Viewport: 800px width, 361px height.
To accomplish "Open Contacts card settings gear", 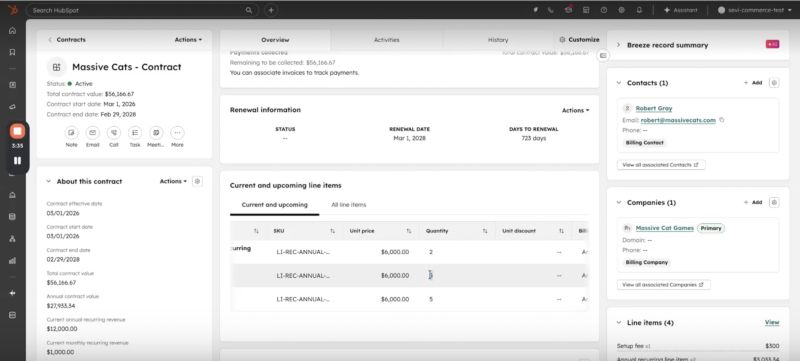I will pos(774,83).
